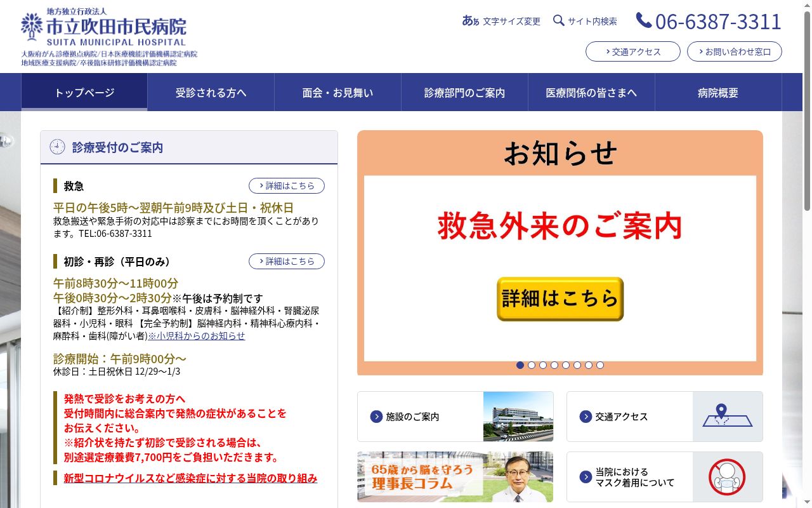This screenshot has height=508, width=812.
Task: Click the お問い合わせ窓口 button
Action: [735, 51]
